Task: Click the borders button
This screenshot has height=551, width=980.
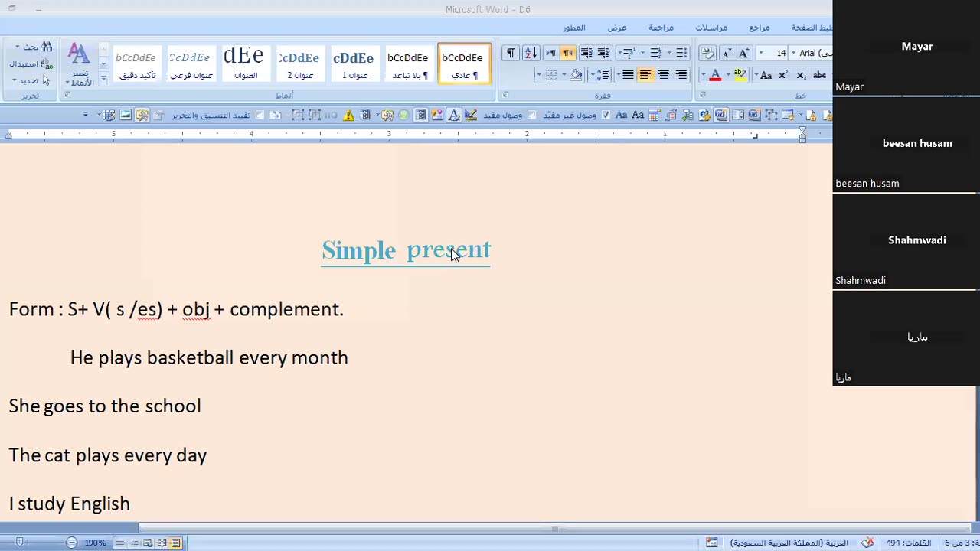Action: (x=551, y=75)
